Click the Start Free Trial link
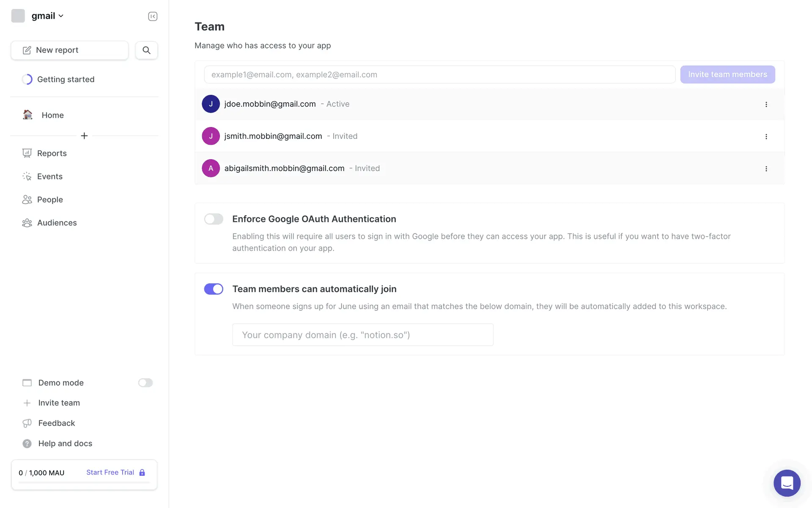 (110, 472)
